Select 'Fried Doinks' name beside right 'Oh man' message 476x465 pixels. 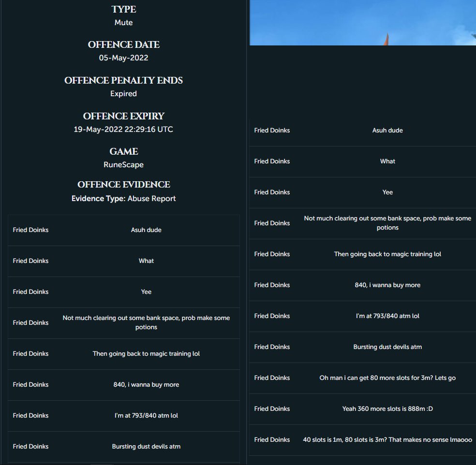pos(272,378)
